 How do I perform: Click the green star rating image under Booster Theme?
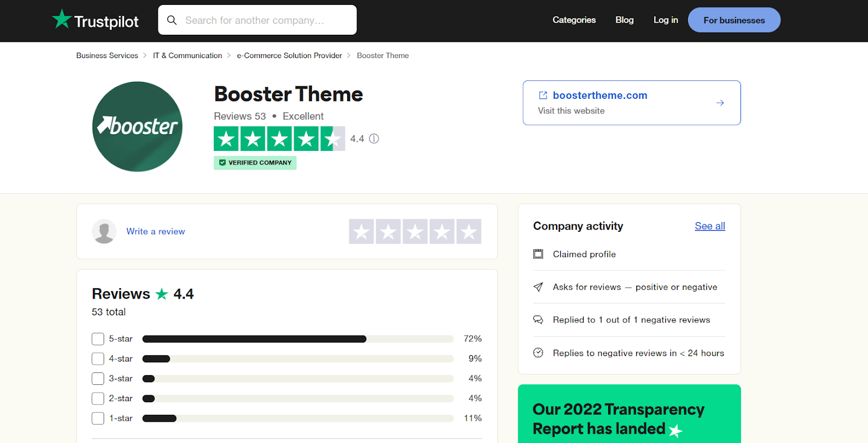[279, 138]
